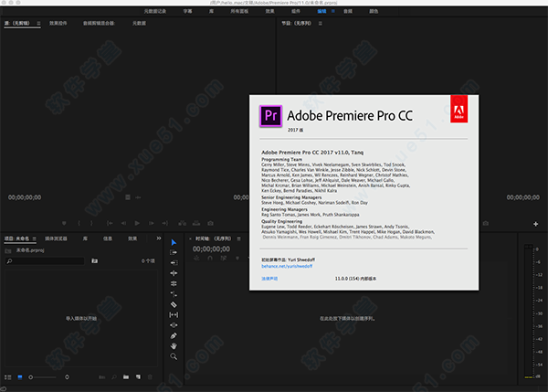Image resolution: width=548 pixels, height=392 pixels.
Task: Toggle timeline Snap magnet icon
Action: [210, 258]
